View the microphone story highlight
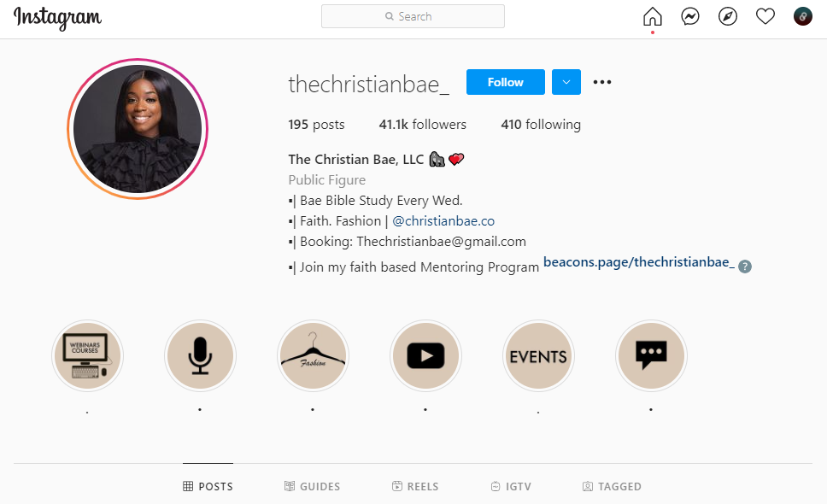 click(x=200, y=356)
